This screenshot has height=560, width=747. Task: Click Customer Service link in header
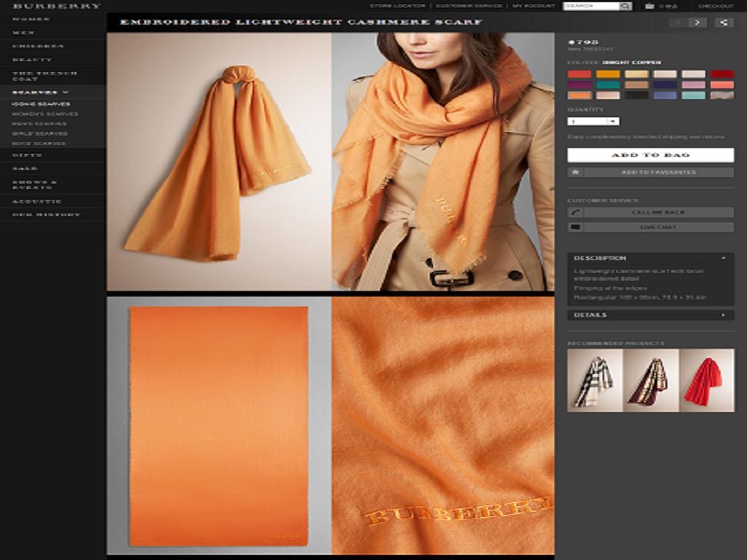[469, 6]
